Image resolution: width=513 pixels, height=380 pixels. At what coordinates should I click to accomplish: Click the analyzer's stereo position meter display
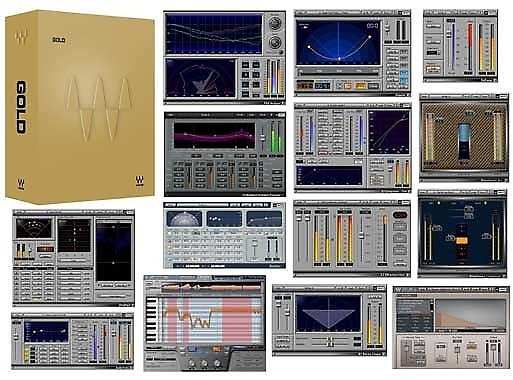click(201, 78)
